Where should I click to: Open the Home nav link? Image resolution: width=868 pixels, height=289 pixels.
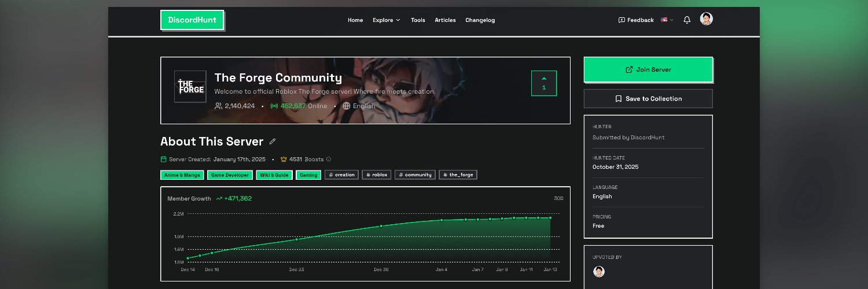click(355, 20)
